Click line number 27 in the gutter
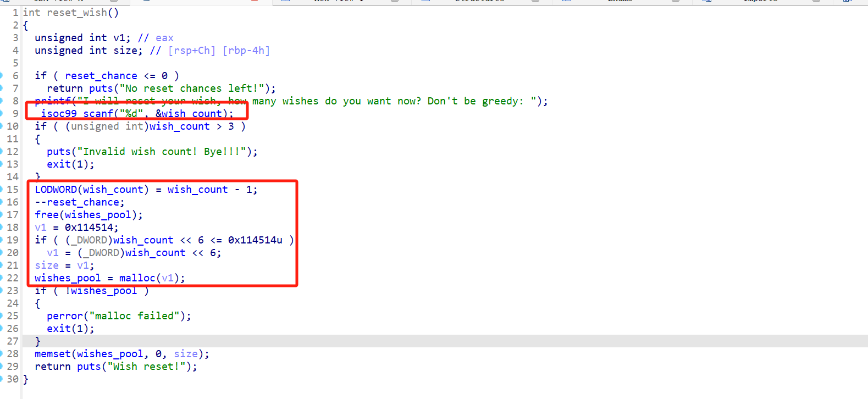This screenshot has height=399, width=868. tap(13, 341)
